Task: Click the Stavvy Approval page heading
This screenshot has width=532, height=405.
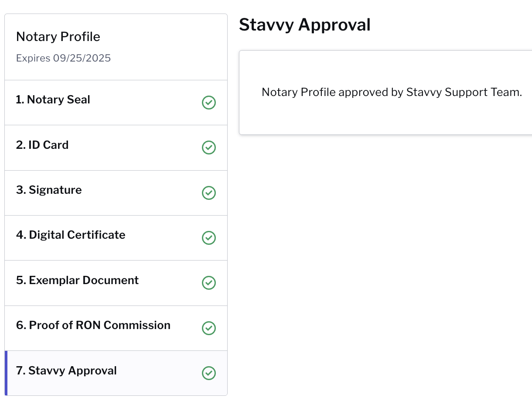Action: click(x=305, y=25)
